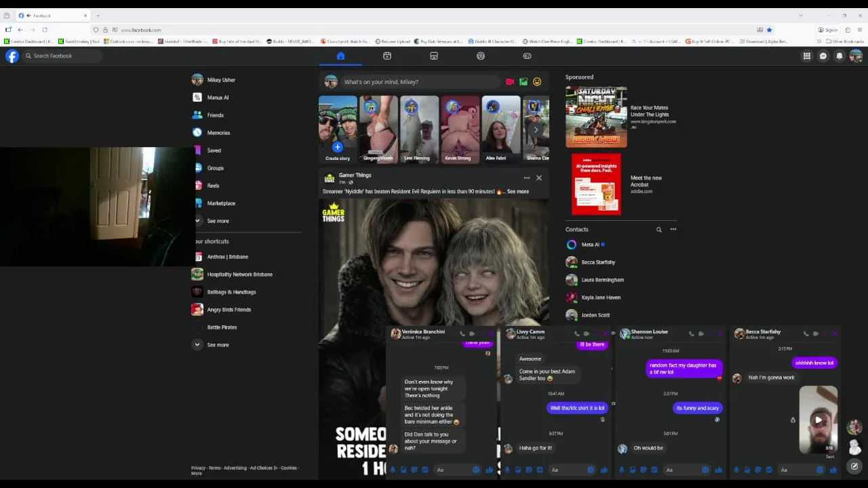Screen dimensions: 868x488
Task: Reload the browser page
Action: (45, 30)
